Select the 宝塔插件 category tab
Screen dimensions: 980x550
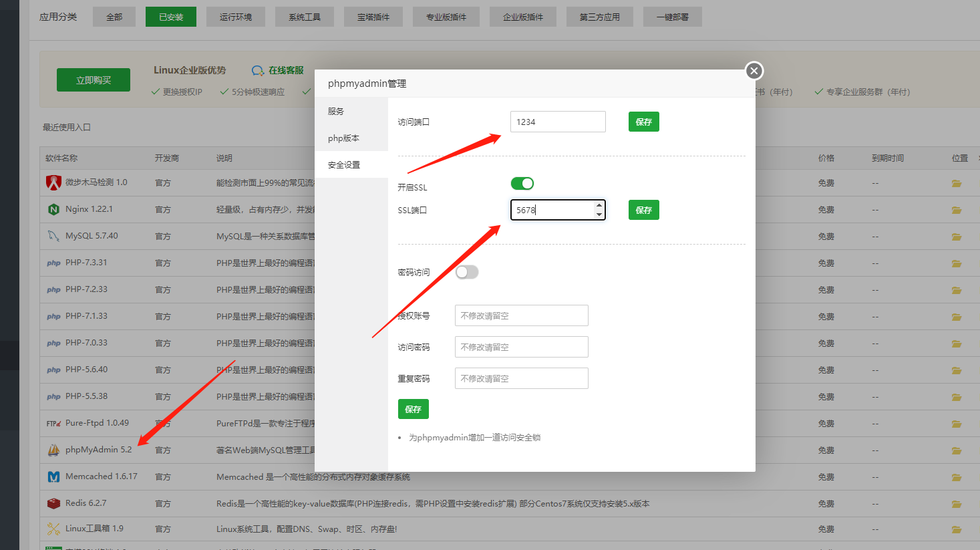click(373, 17)
